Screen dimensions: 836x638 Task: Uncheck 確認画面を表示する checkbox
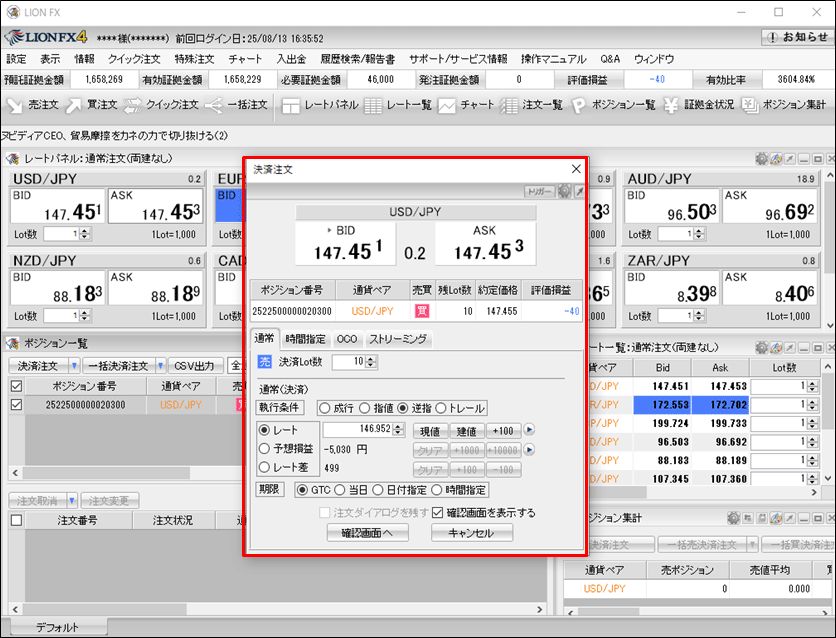(437, 513)
